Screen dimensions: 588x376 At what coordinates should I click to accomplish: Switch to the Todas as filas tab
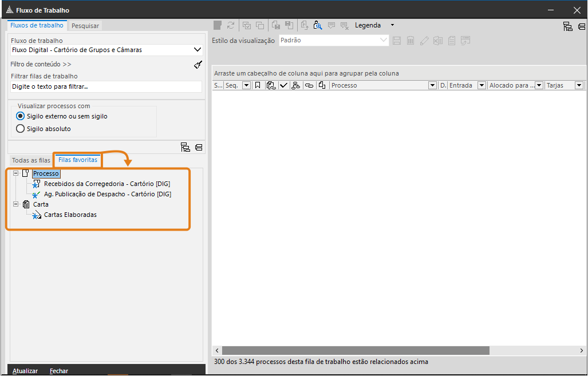pos(31,160)
